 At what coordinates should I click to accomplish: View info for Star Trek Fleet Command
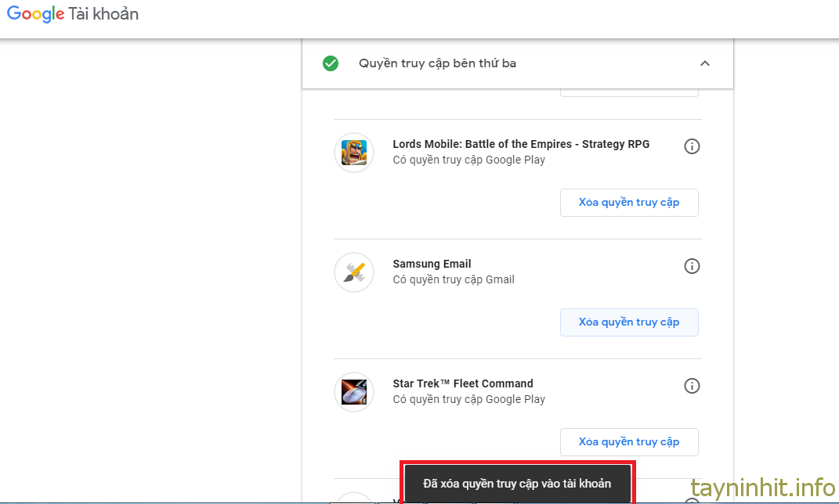click(x=692, y=386)
